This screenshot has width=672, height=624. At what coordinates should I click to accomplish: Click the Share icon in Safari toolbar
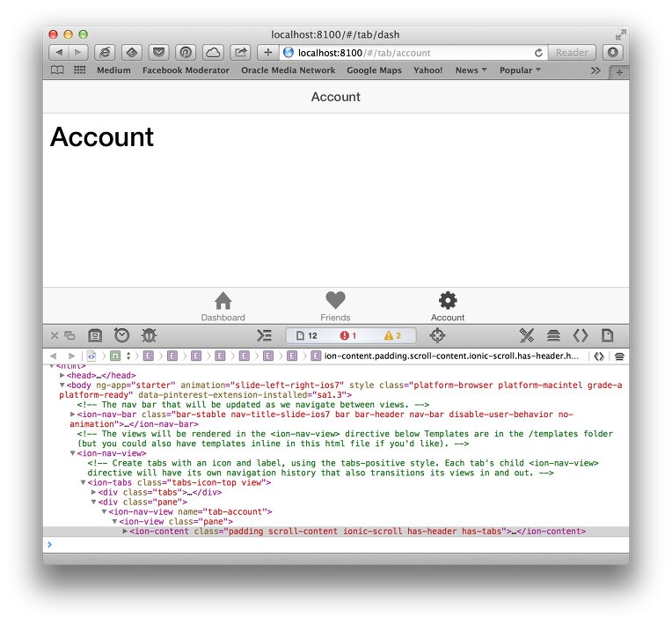pyautogui.click(x=240, y=53)
